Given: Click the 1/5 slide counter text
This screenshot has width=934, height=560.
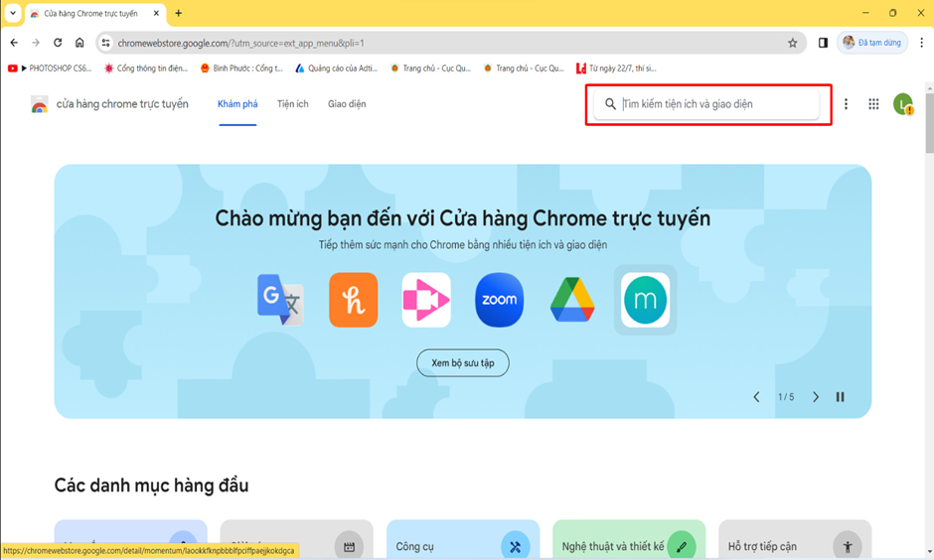Looking at the screenshot, I should coord(786,397).
